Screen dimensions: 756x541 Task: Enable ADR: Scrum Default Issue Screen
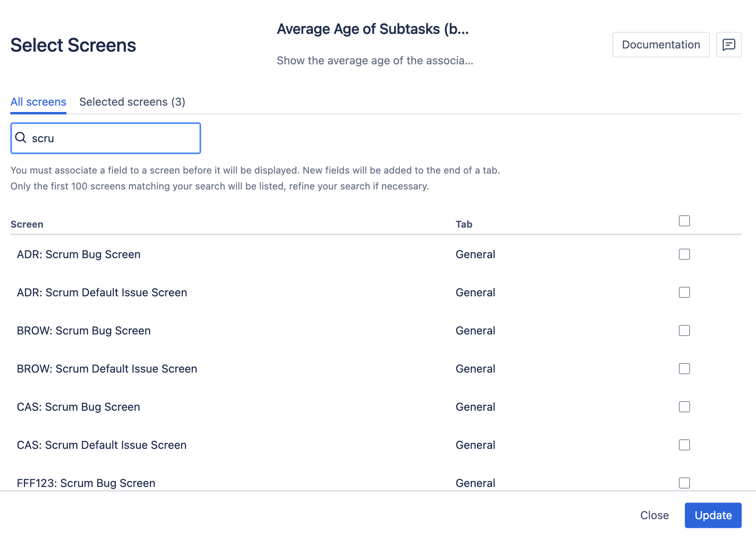tap(684, 292)
